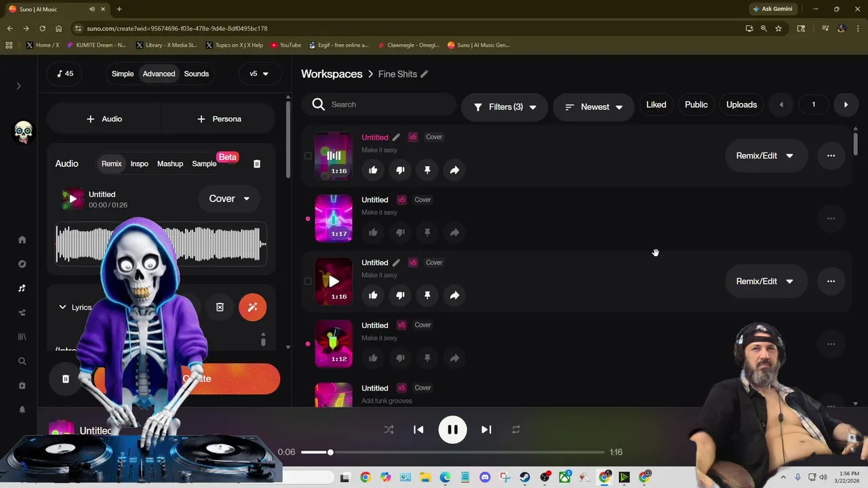
Task: Open sidebar Search magnifier icon
Action: (22, 361)
